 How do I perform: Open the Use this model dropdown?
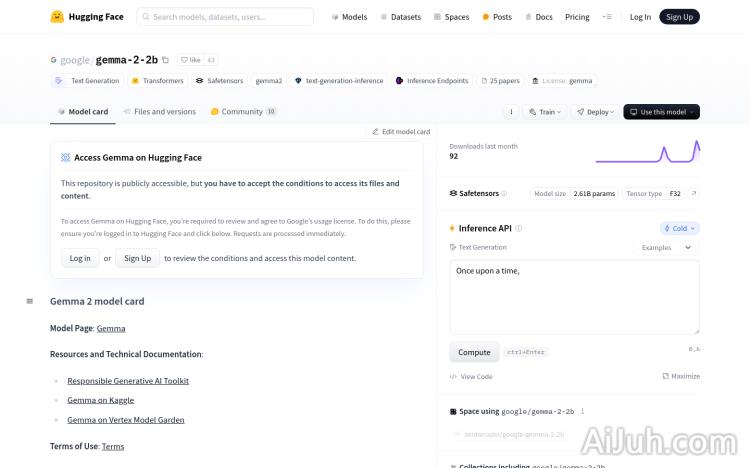661,112
